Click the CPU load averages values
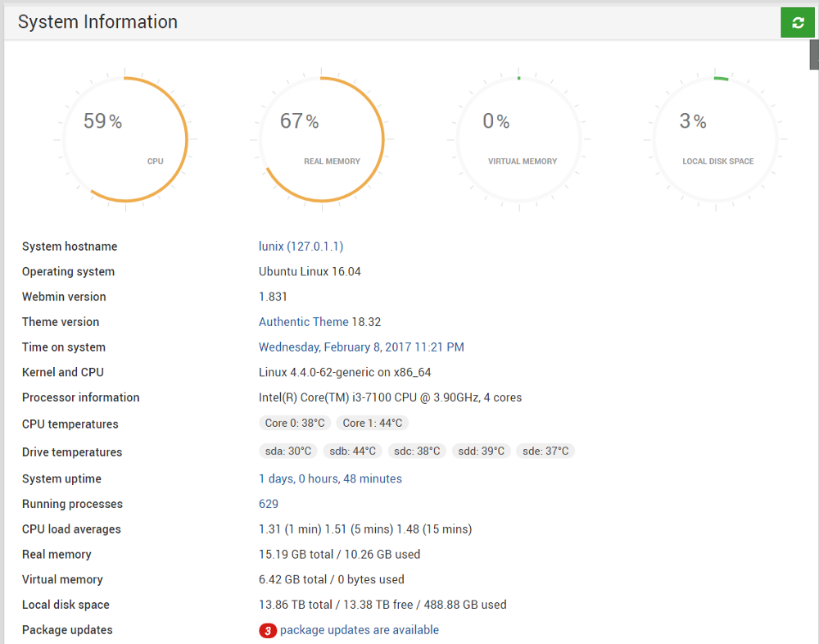The width and height of the screenshot is (819, 644). point(365,529)
